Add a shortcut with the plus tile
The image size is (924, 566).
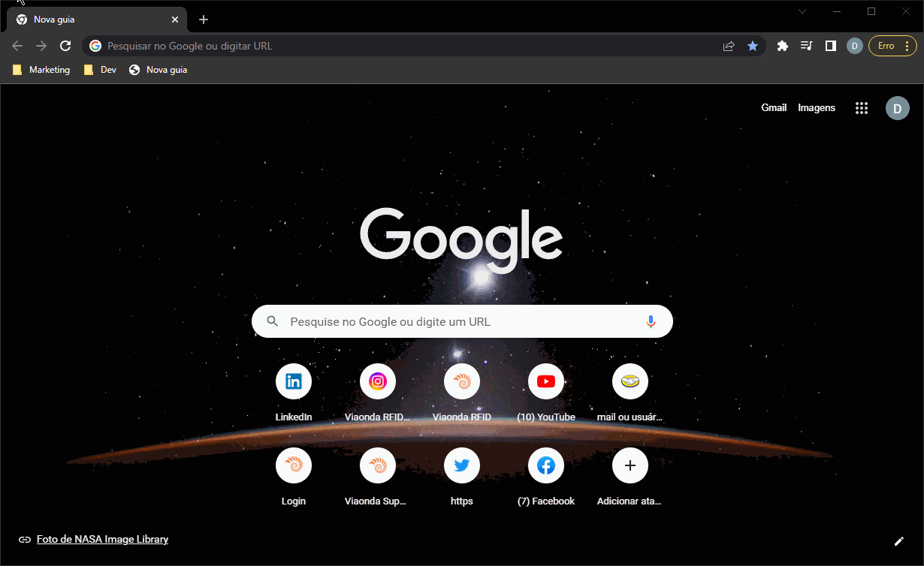pos(630,477)
